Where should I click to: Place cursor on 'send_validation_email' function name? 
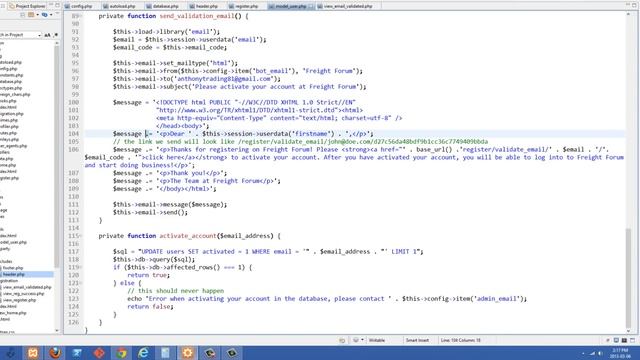(x=197, y=16)
